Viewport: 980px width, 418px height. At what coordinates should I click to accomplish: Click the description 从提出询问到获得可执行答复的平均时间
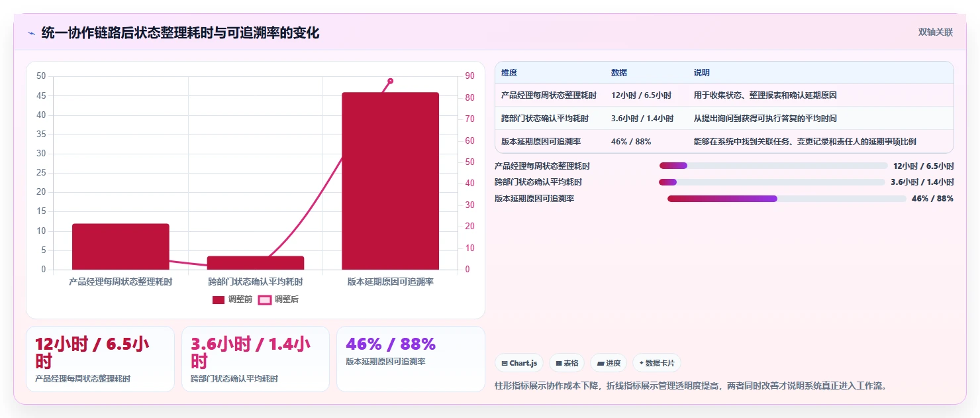pyautogui.click(x=765, y=119)
